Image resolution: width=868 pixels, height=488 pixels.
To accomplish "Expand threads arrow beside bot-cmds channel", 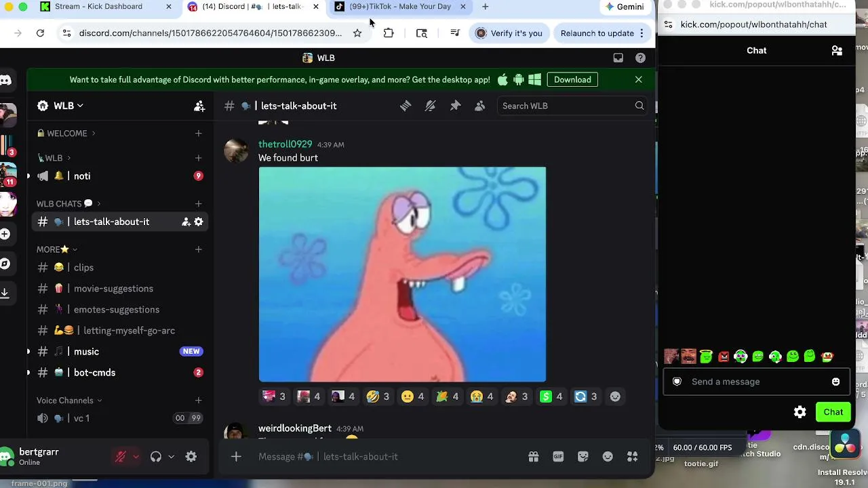I will point(28,373).
